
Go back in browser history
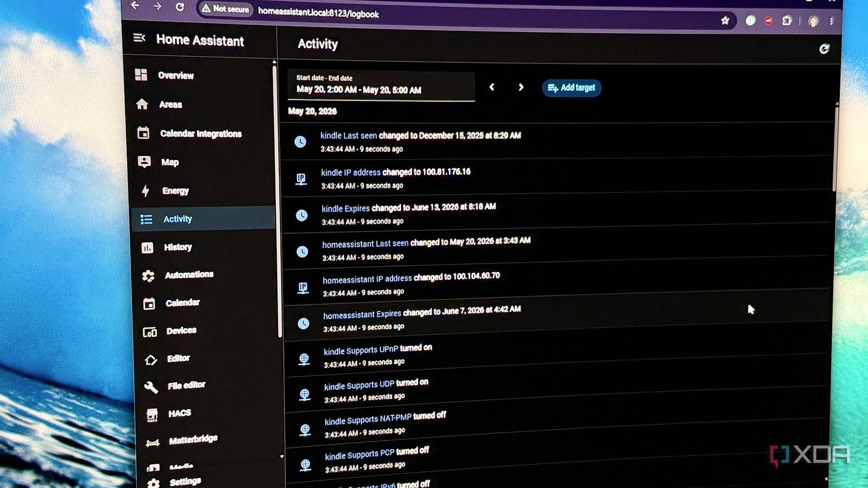136,5
